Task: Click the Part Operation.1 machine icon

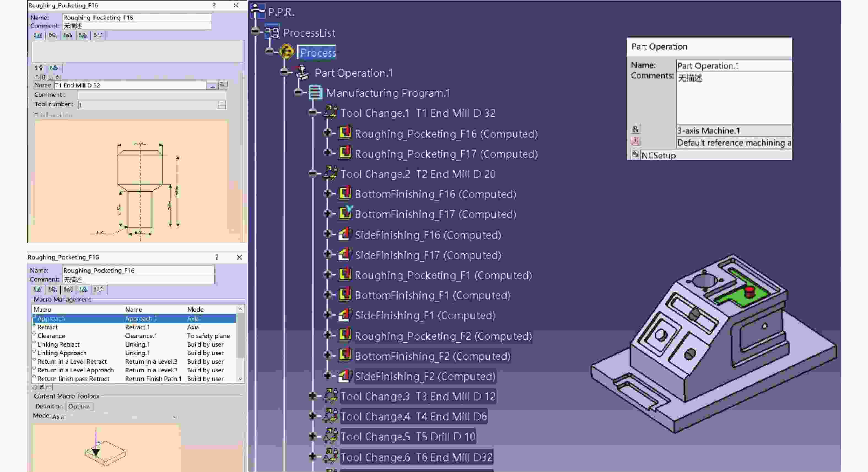Action: tap(302, 73)
